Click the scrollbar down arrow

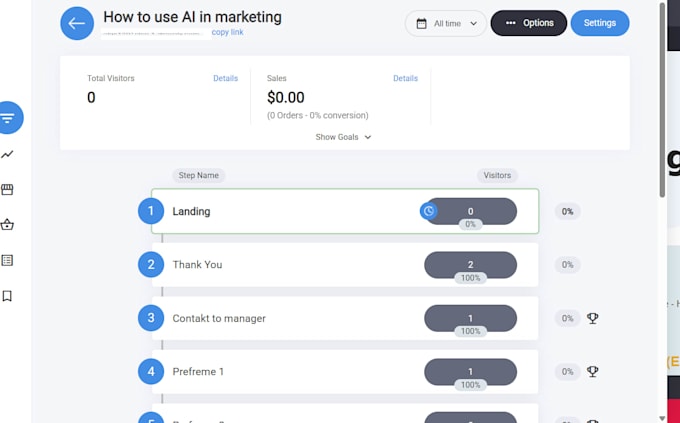662,418
